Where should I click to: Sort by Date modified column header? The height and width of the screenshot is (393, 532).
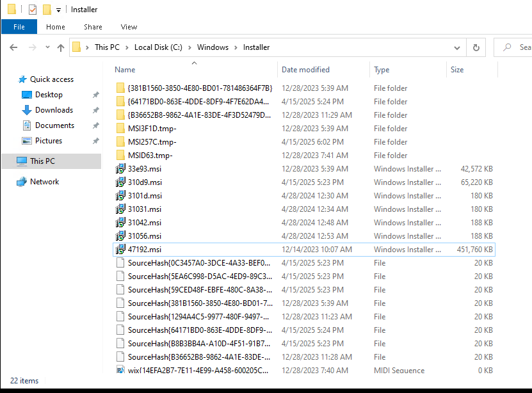305,70
